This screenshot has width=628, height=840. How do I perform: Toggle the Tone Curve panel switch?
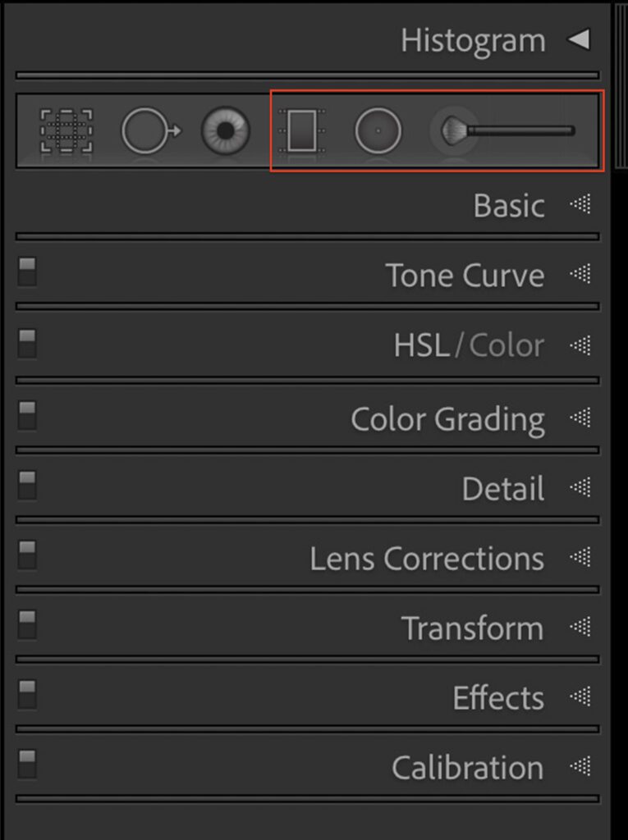click(27, 272)
